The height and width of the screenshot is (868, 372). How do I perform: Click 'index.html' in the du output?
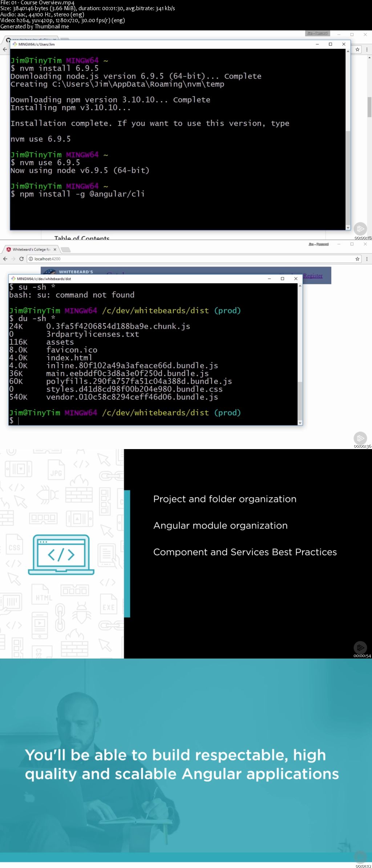click(x=69, y=358)
